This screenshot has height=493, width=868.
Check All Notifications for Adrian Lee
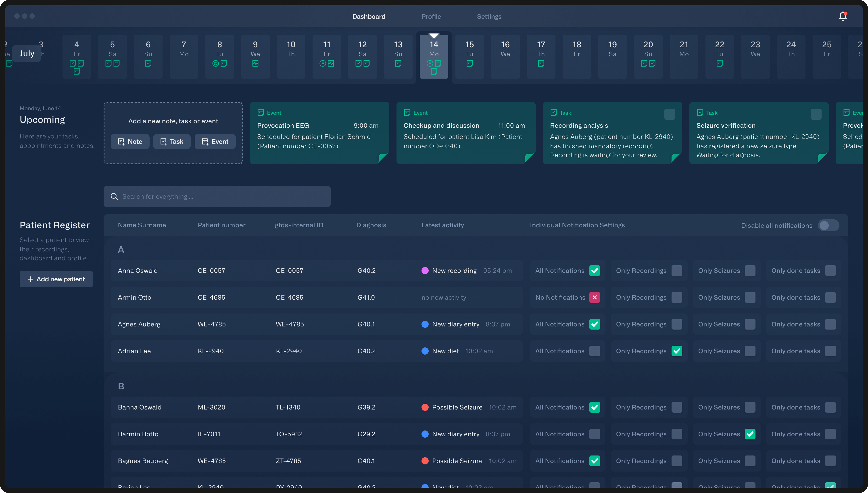[595, 351]
